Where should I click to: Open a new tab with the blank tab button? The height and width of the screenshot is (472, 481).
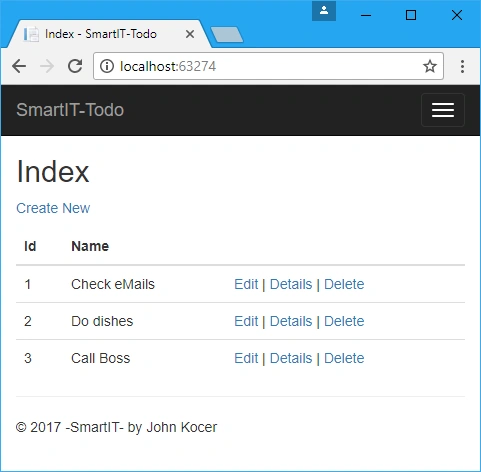(x=227, y=35)
